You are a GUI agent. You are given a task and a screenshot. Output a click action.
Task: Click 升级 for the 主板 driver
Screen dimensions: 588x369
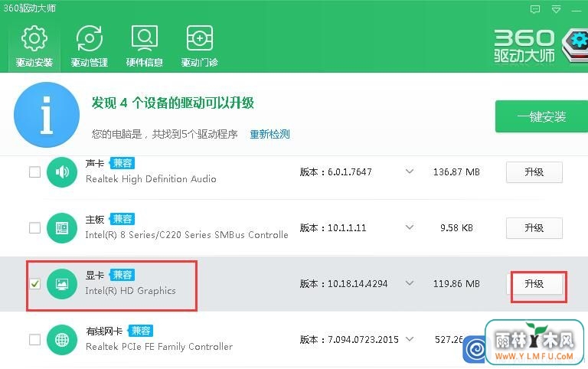point(534,228)
